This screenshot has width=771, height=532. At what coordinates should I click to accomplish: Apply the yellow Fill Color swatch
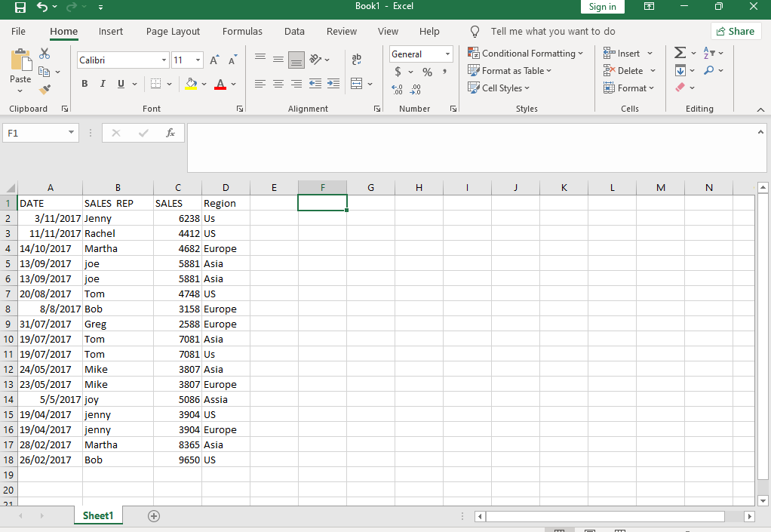pyautogui.click(x=192, y=84)
